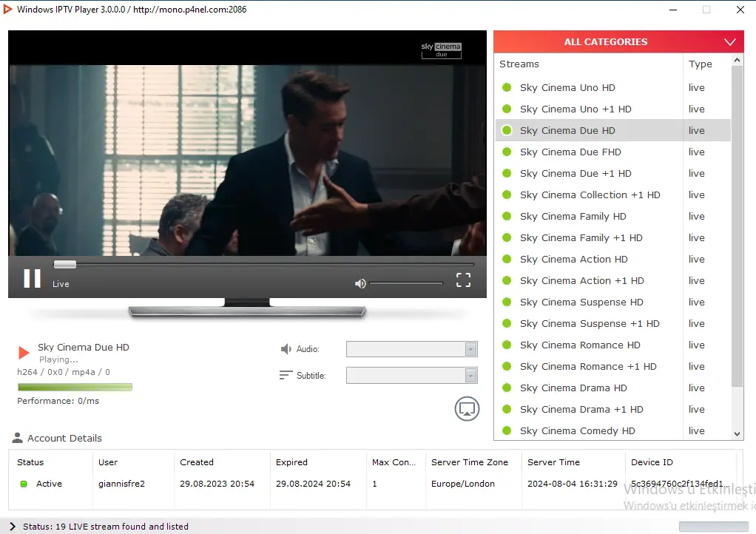Click the Account Details person icon
Viewport: 756px width, 534px height.
pyautogui.click(x=17, y=438)
